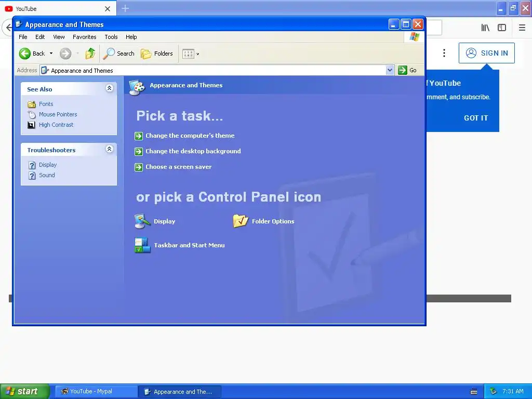Expand the Address bar dropdown
The height and width of the screenshot is (399, 532).
[390, 70]
